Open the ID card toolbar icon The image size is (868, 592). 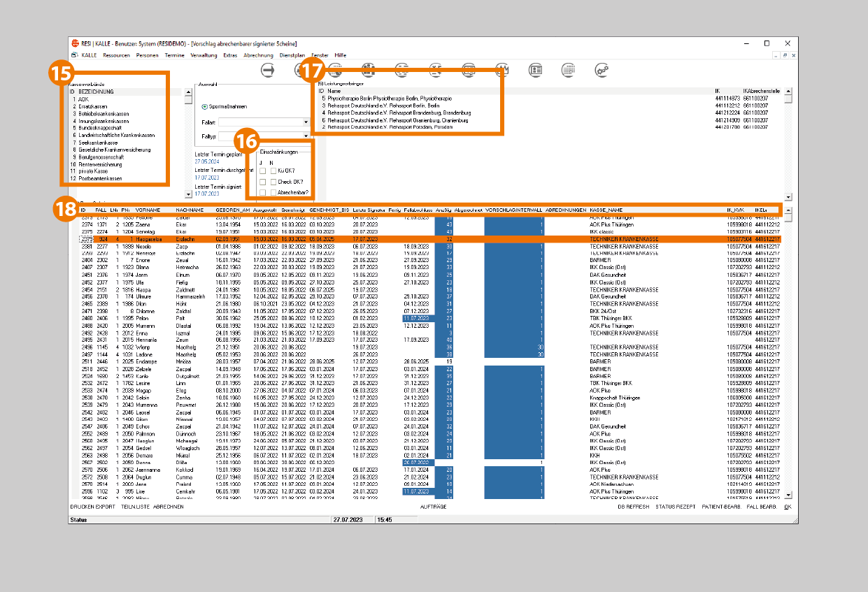[x=536, y=70]
